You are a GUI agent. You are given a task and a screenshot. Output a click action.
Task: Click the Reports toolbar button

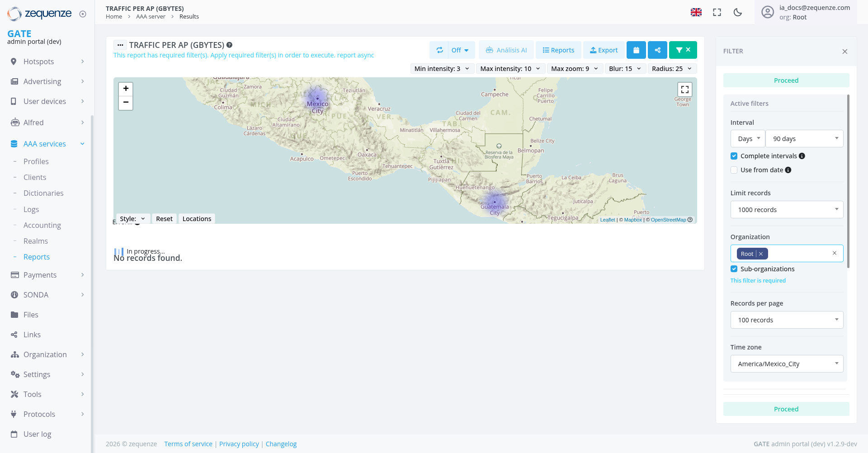pyautogui.click(x=558, y=50)
